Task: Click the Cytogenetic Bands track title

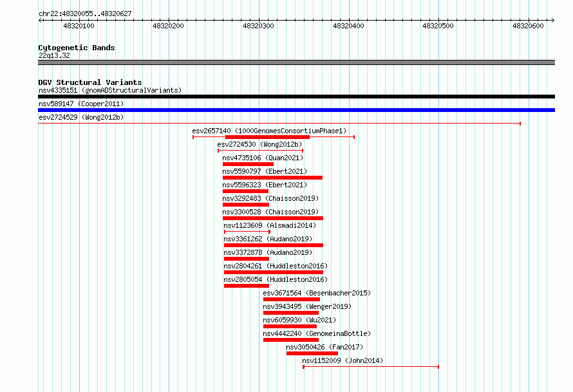Action: coord(77,48)
